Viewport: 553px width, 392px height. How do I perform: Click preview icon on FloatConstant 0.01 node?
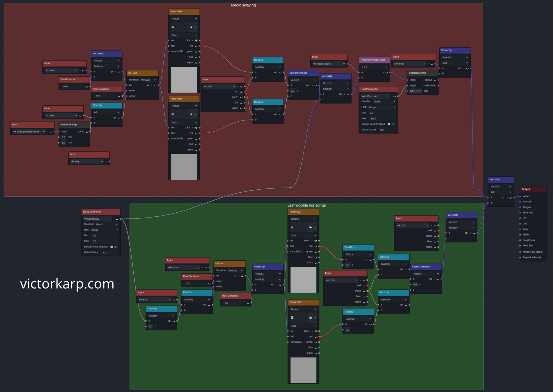coord(86,87)
